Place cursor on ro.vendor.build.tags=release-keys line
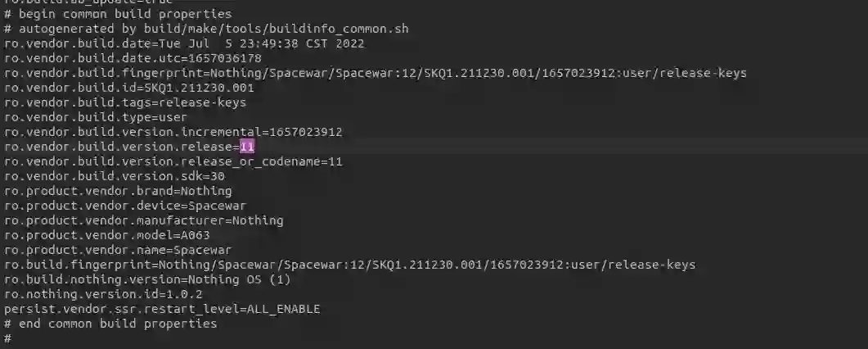This screenshot has height=349, width=868. point(124,102)
